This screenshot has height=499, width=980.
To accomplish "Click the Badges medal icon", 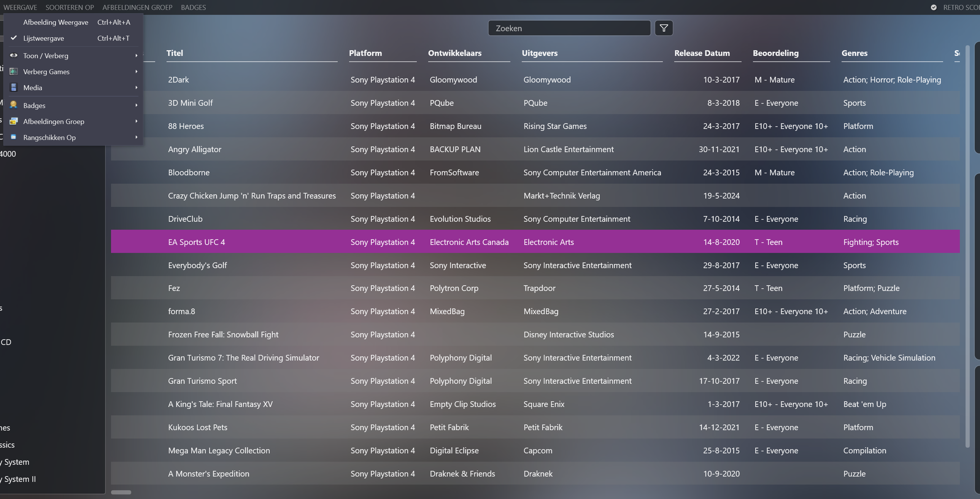I will [x=14, y=105].
